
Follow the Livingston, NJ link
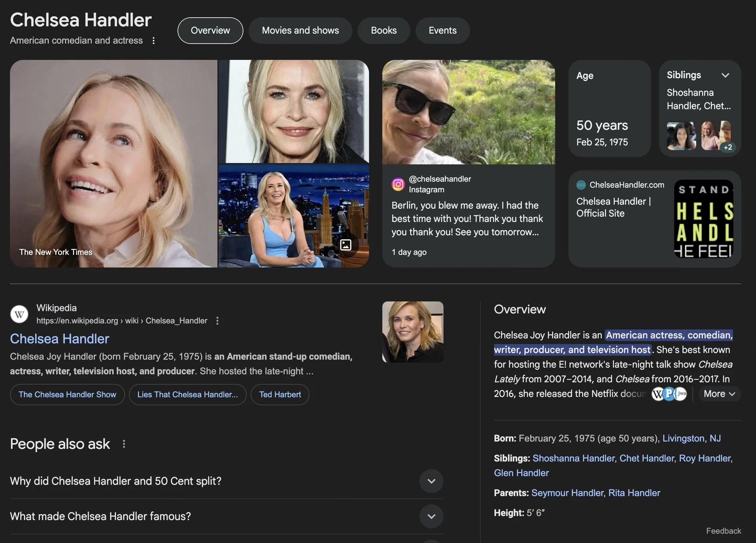pos(691,438)
